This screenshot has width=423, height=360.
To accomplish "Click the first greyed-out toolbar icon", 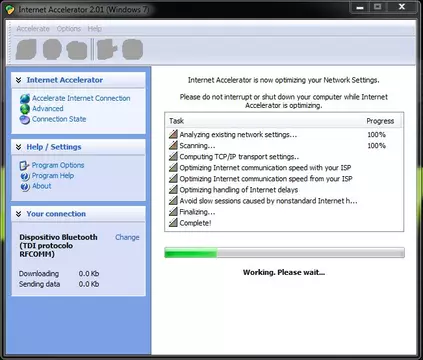I will pos(26,49).
